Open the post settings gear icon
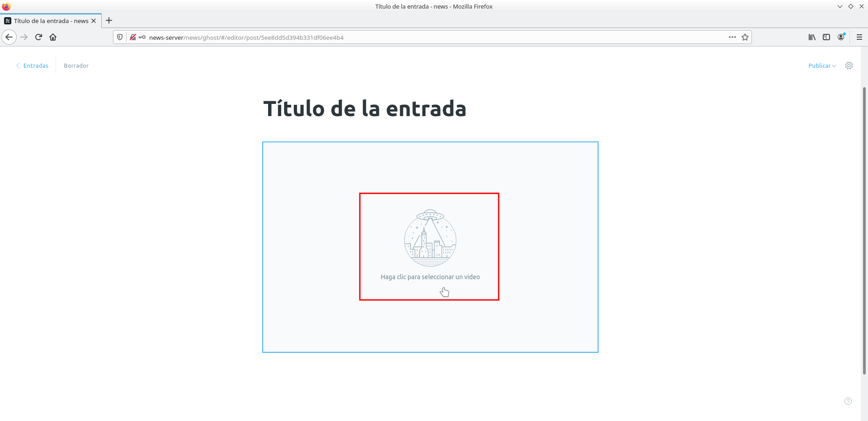This screenshot has width=868, height=421. pos(849,65)
